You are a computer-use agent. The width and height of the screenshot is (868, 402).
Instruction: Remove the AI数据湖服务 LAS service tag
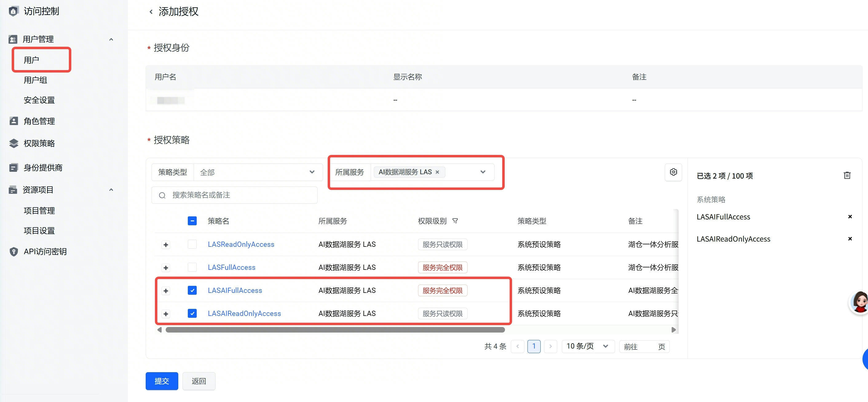point(437,172)
